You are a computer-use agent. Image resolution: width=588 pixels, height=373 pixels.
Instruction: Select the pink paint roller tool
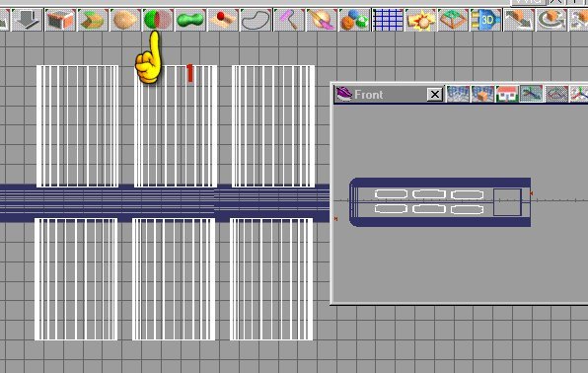pos(288,19)
